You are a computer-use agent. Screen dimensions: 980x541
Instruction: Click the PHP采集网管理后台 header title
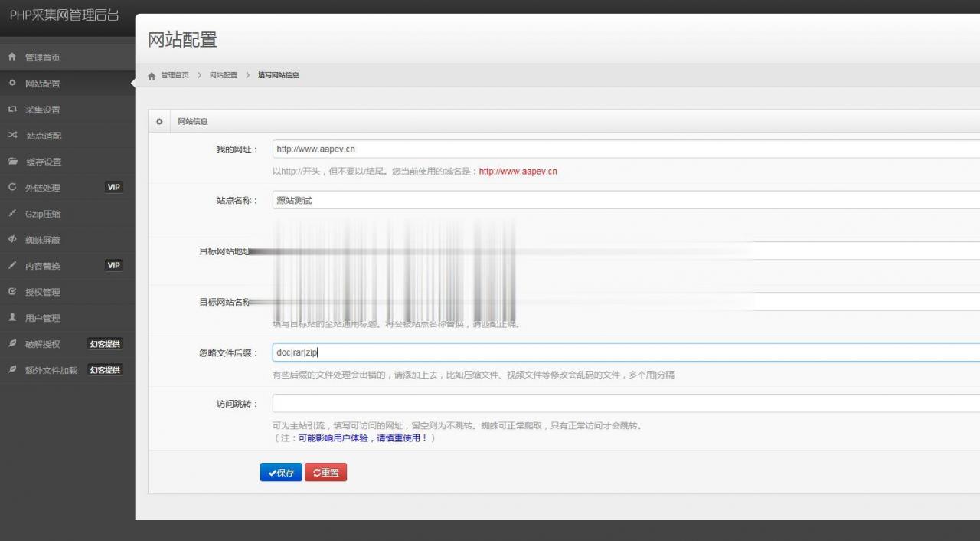tap(64, 15)
